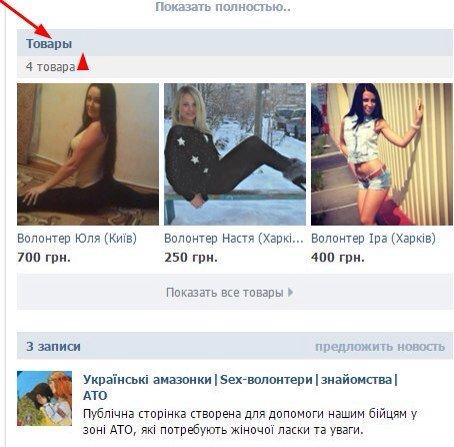The height and width of the screenshot is (447, 454).
Task: Open the photo of Волонтер Юля product
Action: [x=88, y=154]
